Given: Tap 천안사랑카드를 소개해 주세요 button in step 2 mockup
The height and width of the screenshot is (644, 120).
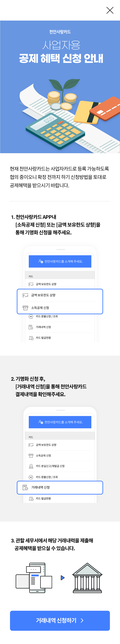Looking at the screenshot, I should coord(60,422).
